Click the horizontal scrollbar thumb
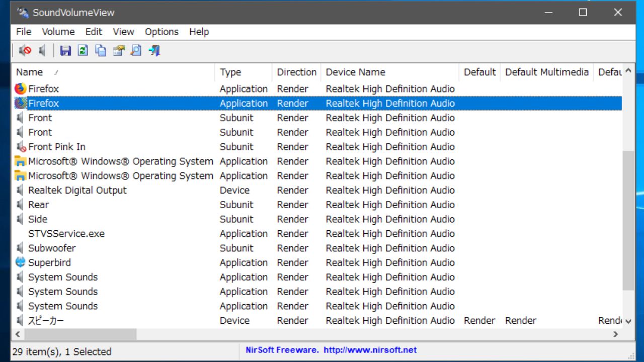This screenshot has width=644, height=362. tap(80, 334)
